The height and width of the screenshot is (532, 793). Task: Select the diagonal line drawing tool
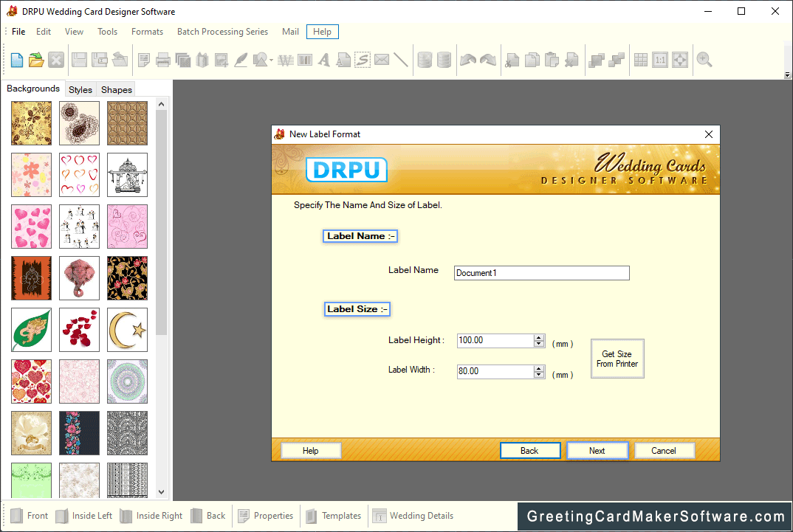coord(400,60)
